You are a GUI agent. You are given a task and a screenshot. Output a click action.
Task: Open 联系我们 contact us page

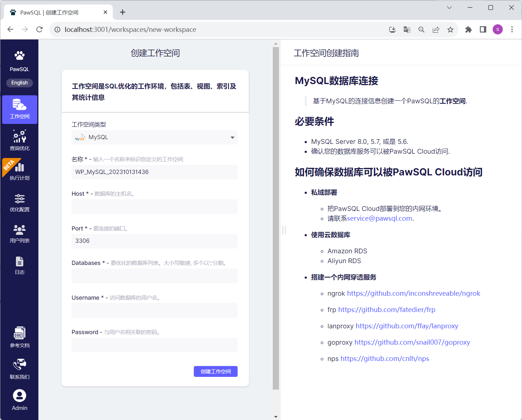(x=20, y=369)
